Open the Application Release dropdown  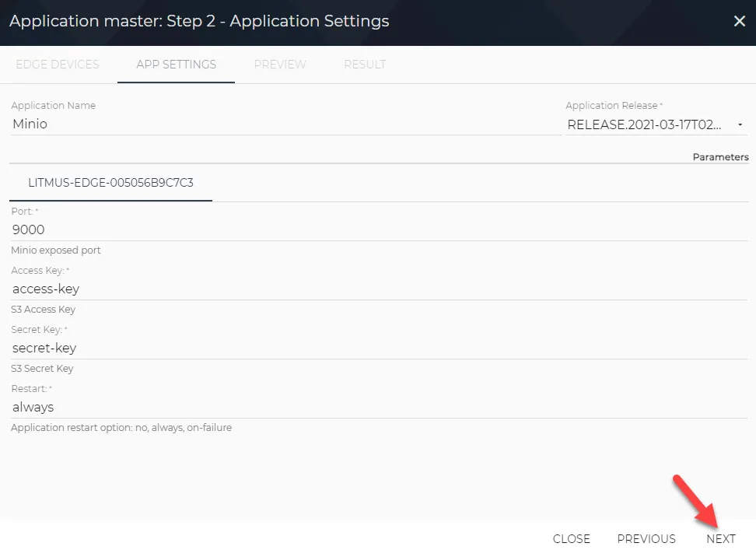[x=656, y=124]
